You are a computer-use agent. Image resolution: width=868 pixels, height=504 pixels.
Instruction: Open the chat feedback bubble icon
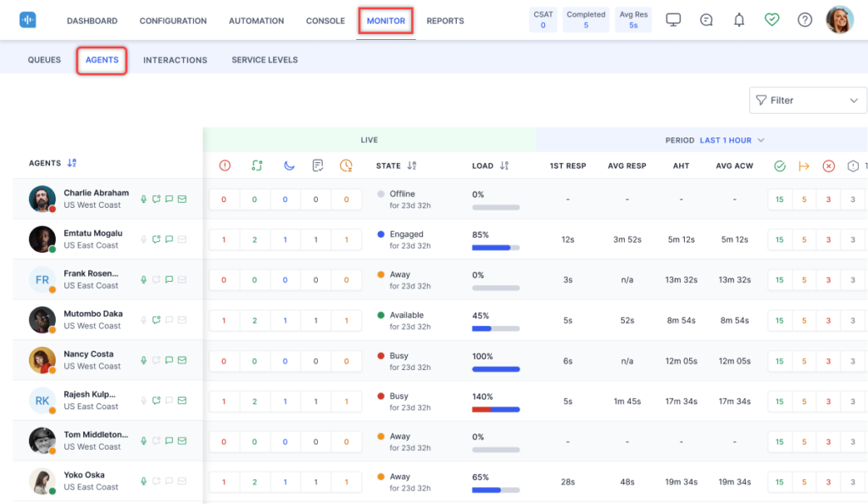pos(706,19)
